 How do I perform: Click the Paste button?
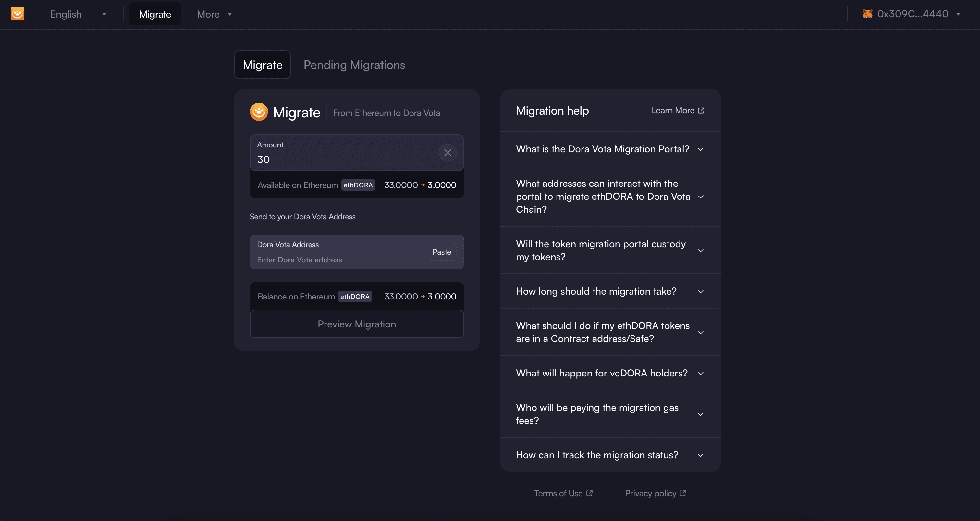point(441,252)
